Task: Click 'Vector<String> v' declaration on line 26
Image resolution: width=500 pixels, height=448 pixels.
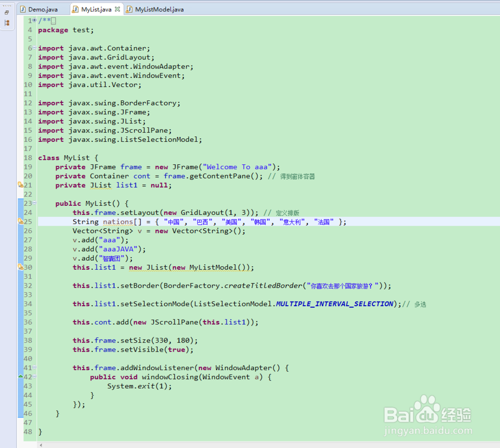Action: coord(107,231)
